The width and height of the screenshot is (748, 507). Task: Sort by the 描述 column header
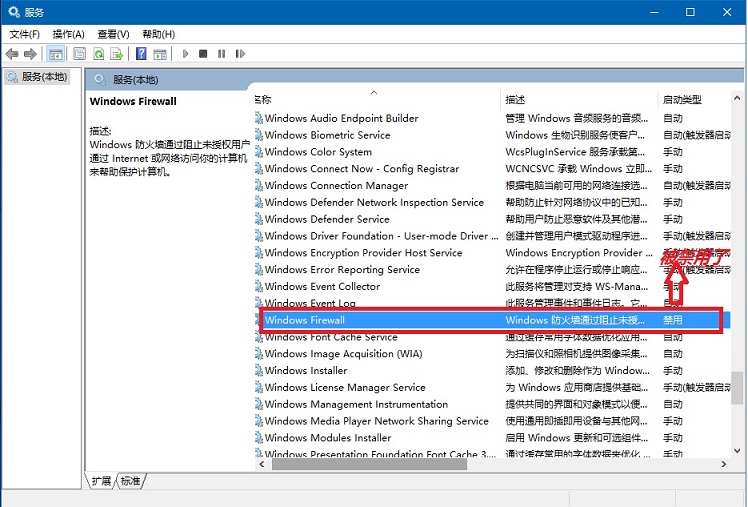click(x=579, y=99)
